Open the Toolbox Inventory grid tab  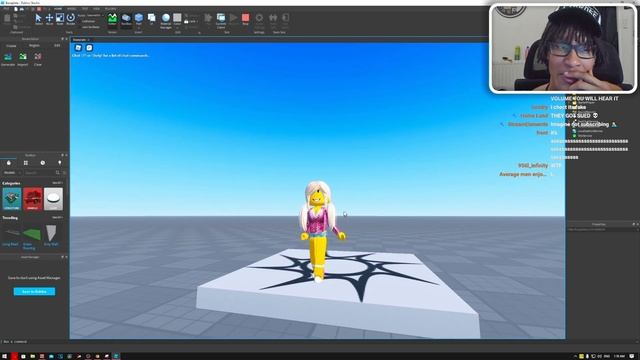coord(26,163)
